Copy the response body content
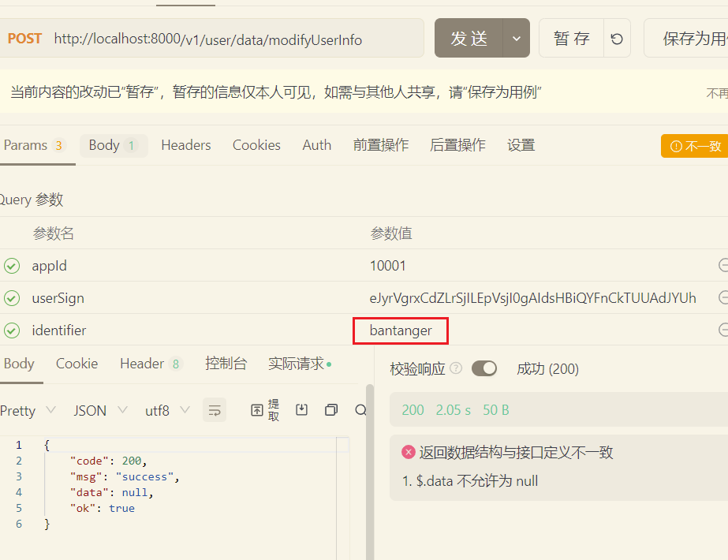Screen dimensions: 728x560 coord(331,410)
